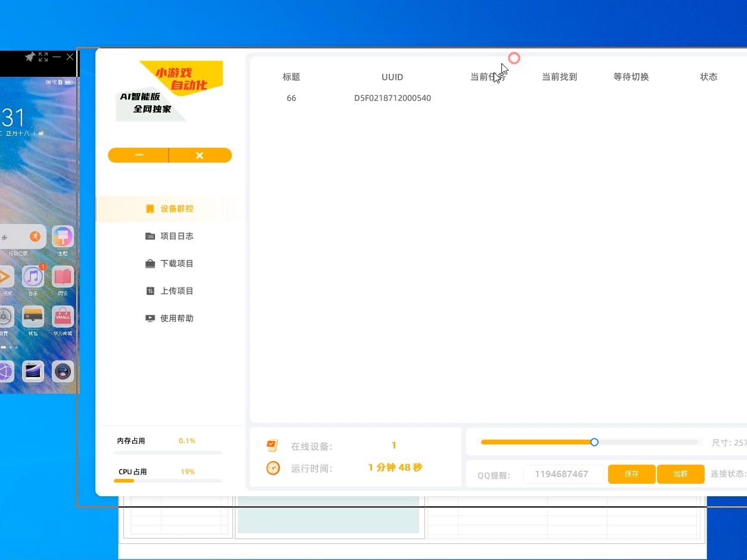Adjust the 尺寸 size slider
The height and width of the screenshot is (560, 747).
pos(594,442)
